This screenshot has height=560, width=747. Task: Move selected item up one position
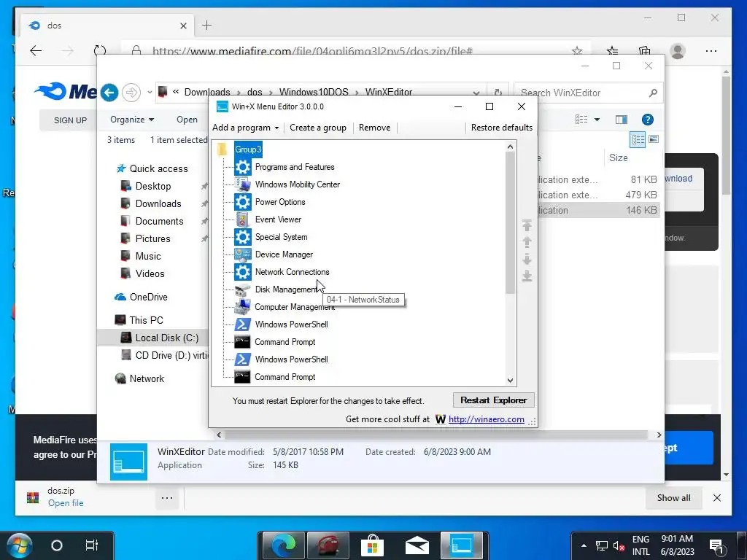point(527,242)
